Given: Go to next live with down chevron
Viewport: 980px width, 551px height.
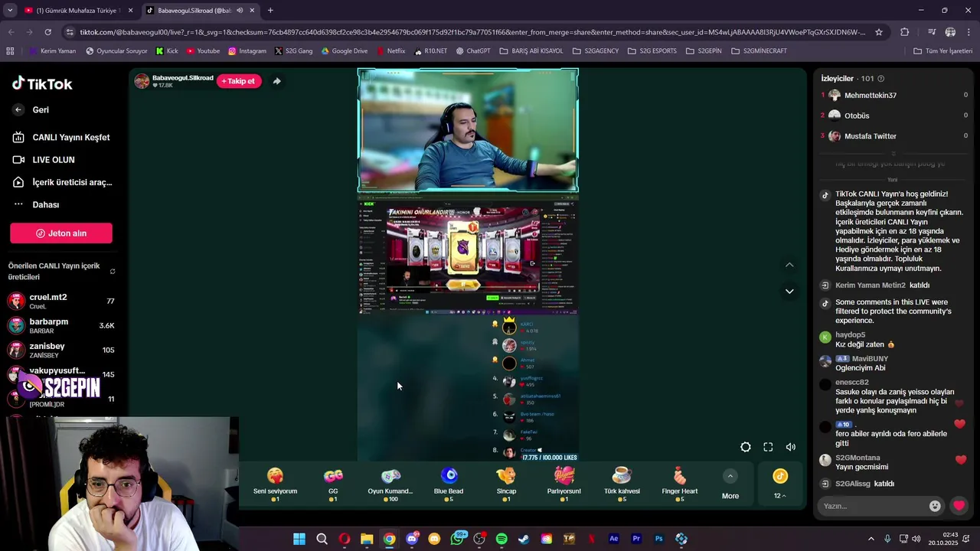Looking at the screenshot, I should coord(789,291).
